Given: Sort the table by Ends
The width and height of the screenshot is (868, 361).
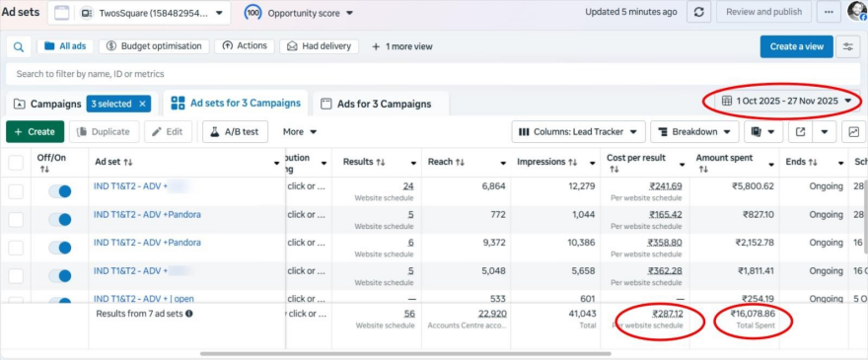Looking at the screenshot, I should pyautogui.click(x=813, y=162).
